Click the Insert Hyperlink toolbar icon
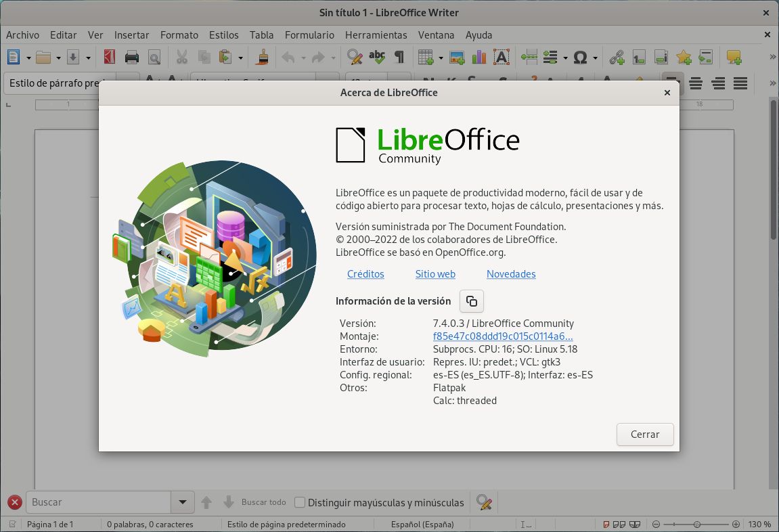The width and height of the screenshot is (779, 532). [x=617, y=58]
